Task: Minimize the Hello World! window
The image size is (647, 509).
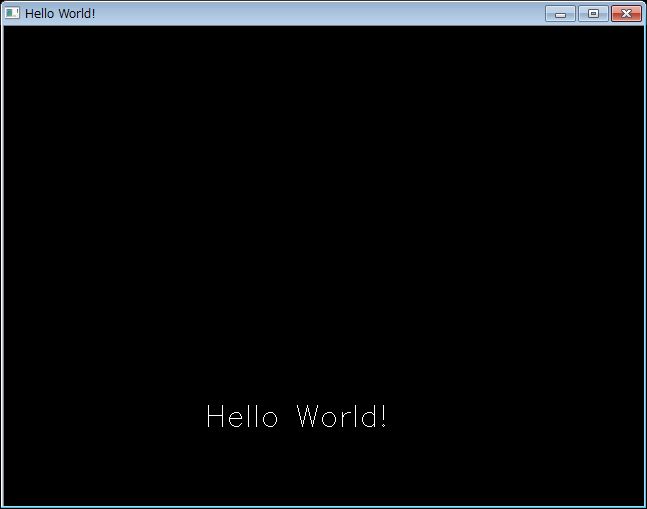Action: (560, 14)
